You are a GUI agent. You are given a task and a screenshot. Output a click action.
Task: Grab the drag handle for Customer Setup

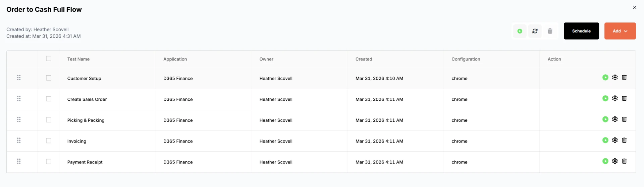[x=19, y=78]
